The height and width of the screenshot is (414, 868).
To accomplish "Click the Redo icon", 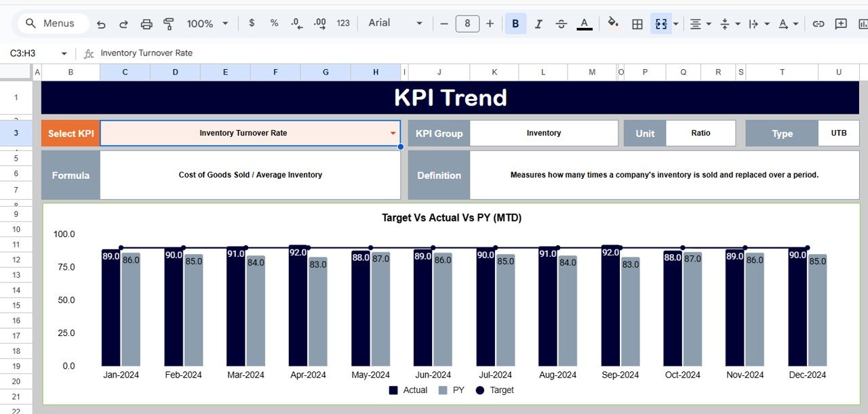I will pyautogui.click(x=123, y=23).
